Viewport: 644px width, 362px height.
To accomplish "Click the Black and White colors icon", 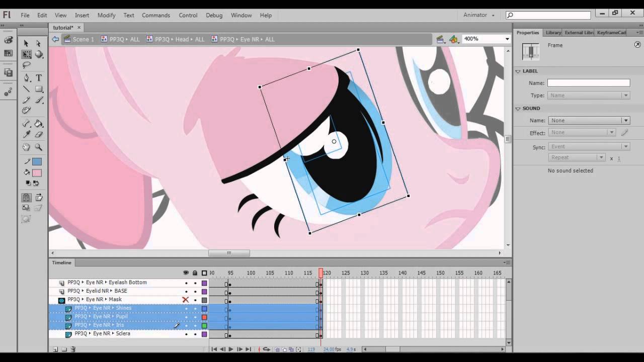I will (x=29, y=183).
